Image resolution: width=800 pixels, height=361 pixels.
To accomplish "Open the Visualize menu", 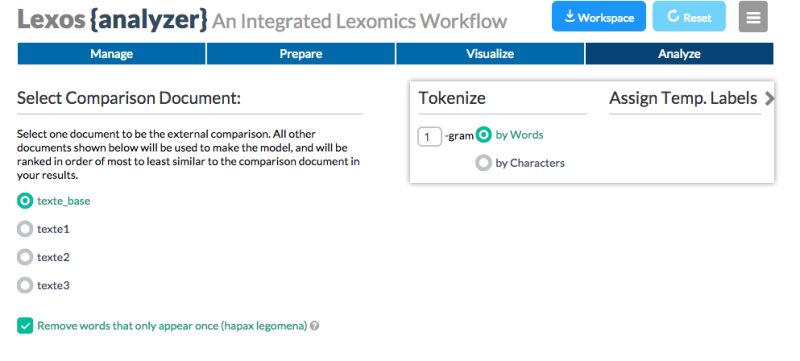I will coord(490,54).
